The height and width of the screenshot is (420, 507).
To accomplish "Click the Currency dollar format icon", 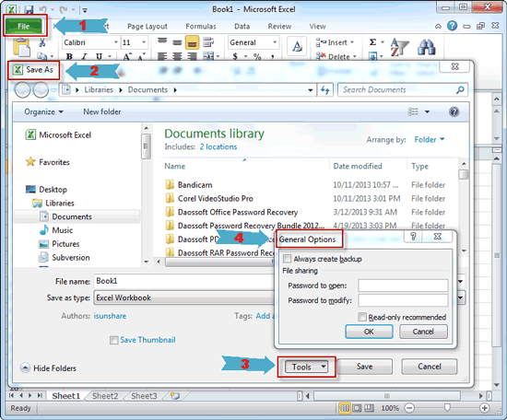I will (235, 56).
